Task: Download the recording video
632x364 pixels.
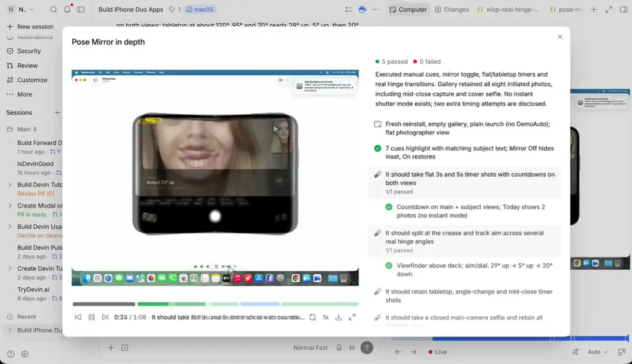Action: click(339, 317)
